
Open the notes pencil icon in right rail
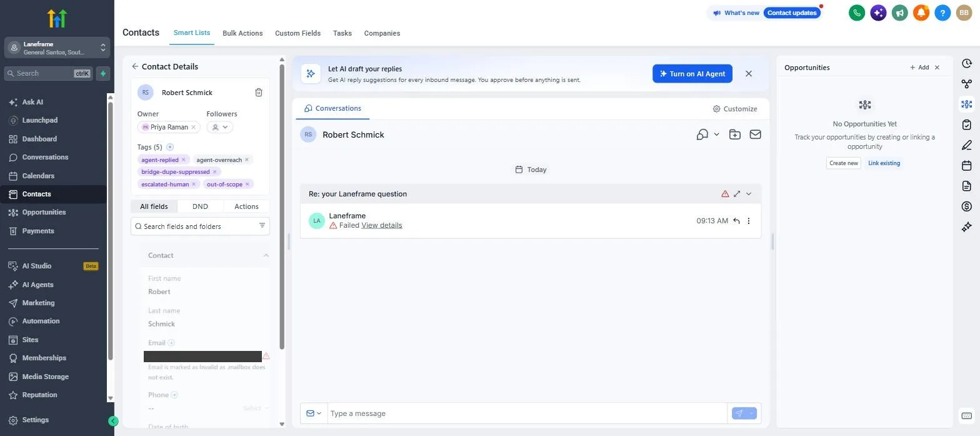pos(967,145)
